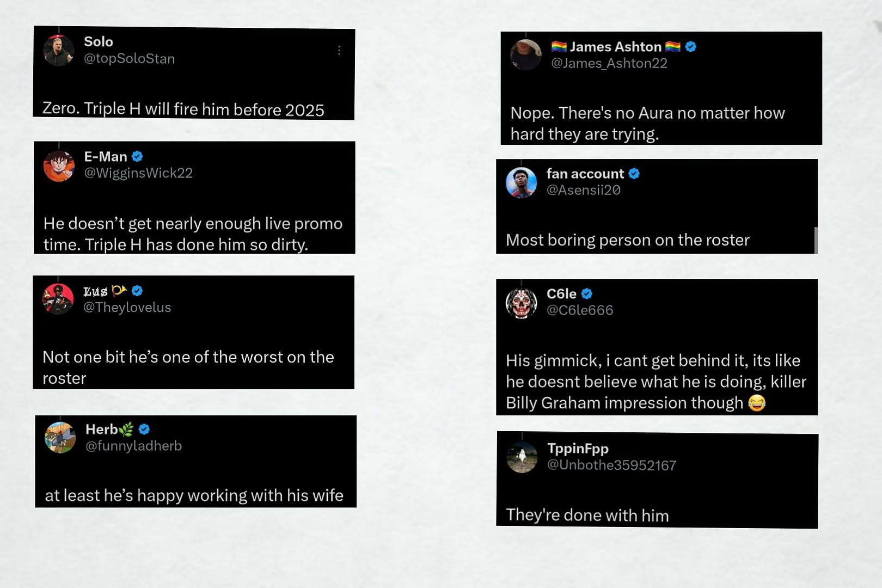Click E-Man's verified badge
Image resolution: width=882 pixels, height=588 pixels.
(x=137, y=156)
